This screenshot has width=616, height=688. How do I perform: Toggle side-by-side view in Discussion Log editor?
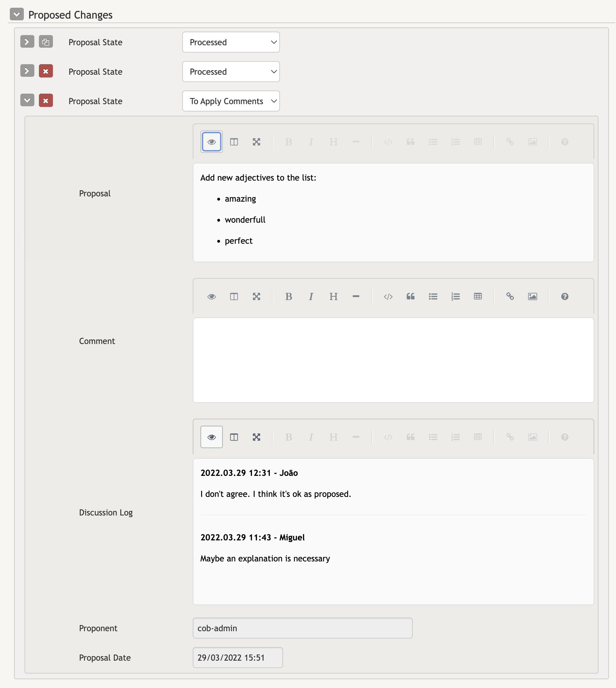pos(234,437)
